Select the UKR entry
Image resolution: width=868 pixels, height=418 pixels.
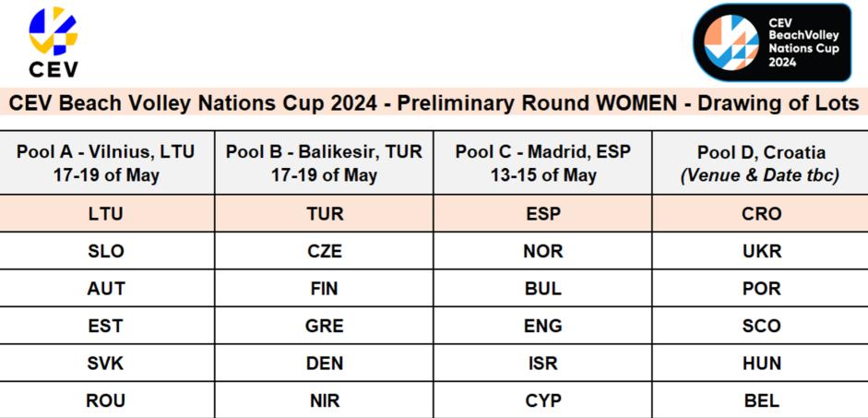click(761, 251)
